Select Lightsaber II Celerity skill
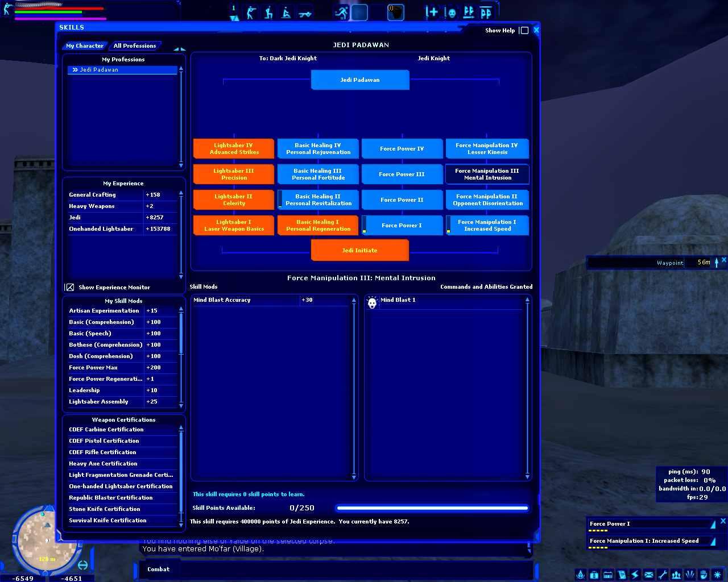This screenshot has height=582, width=728. click(234, 200)
